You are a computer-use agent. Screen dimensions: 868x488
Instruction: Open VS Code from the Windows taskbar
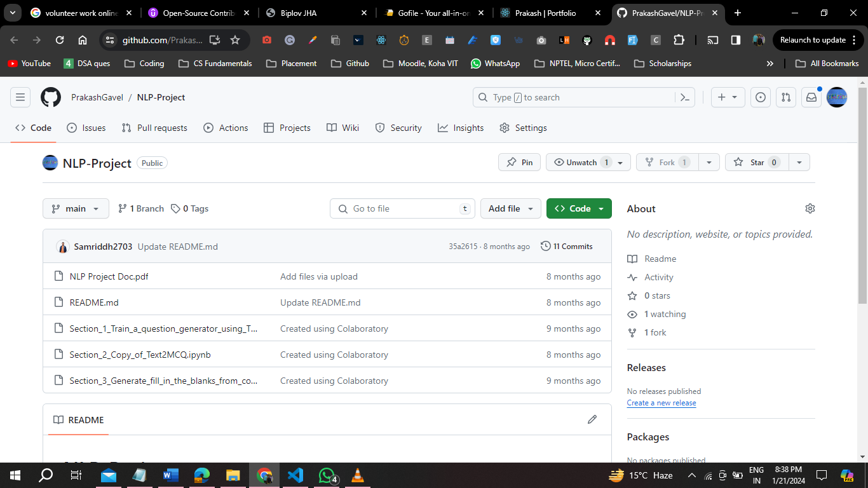tap(295, 475)
